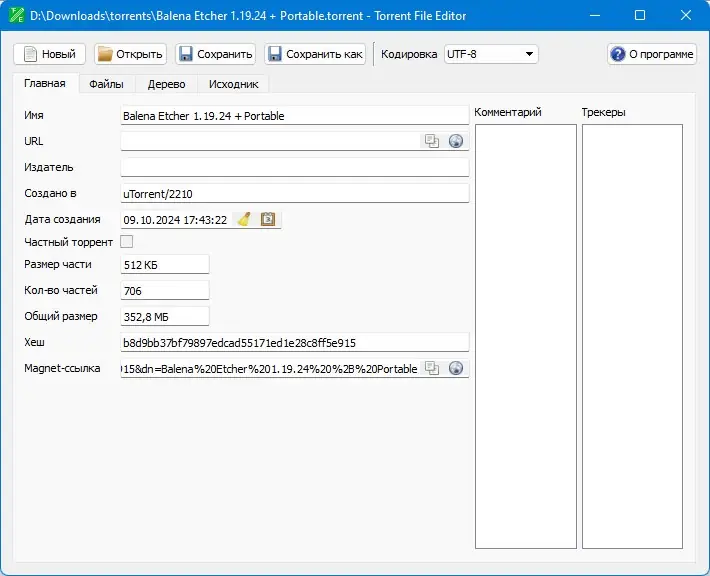Click the Создано в field with uTorrent/2210
The image size is (710, 576).
295,194
